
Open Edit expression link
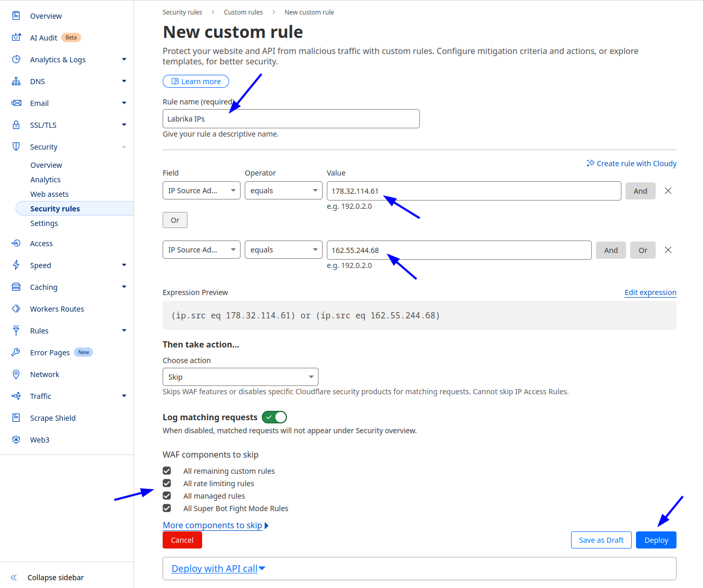pyautogui.click(x=650, y=292)
